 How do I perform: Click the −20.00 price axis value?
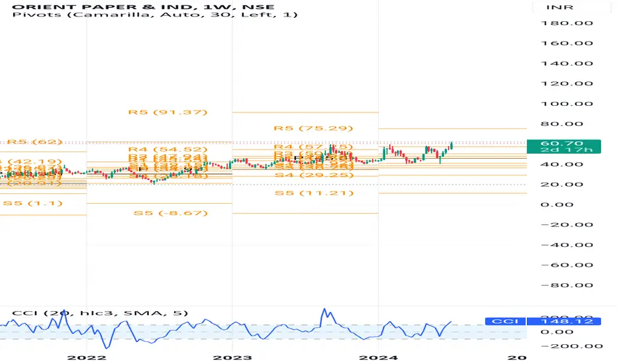click(x=567, y=225)
